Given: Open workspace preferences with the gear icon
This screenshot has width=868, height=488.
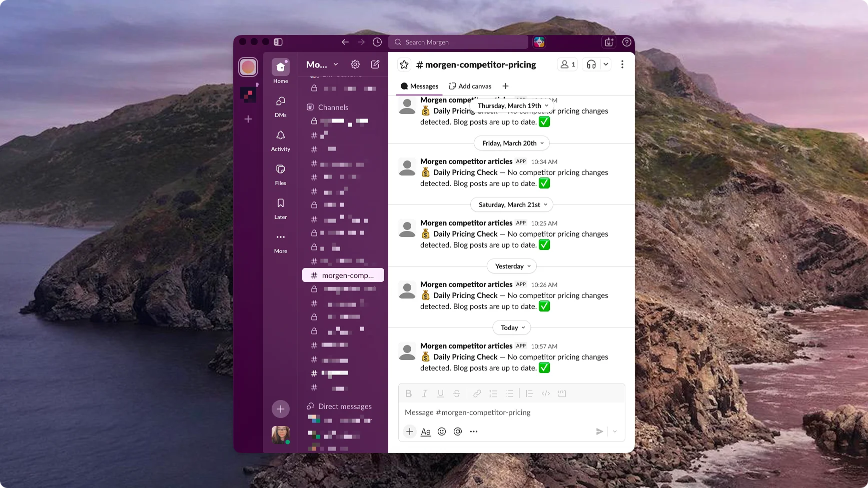Looking at the screenshot, I should tap(355, 64).
